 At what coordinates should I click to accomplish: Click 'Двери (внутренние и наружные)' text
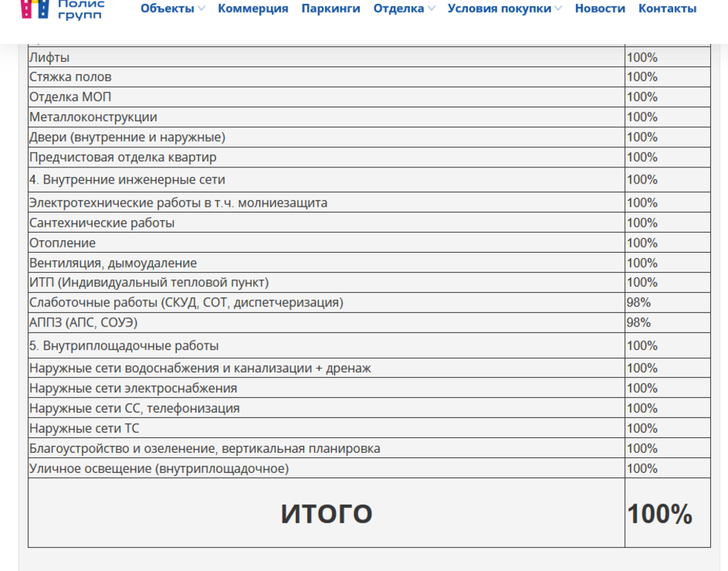[127, 137]
